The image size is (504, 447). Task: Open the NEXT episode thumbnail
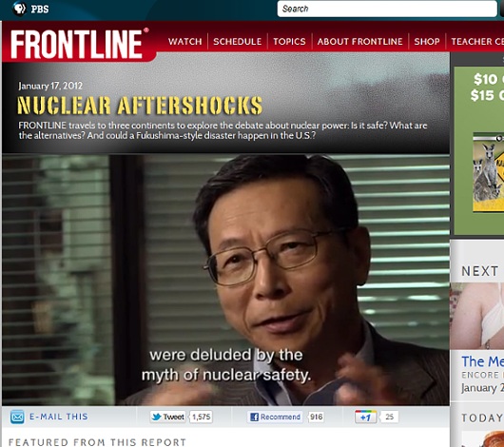point(477,316)
